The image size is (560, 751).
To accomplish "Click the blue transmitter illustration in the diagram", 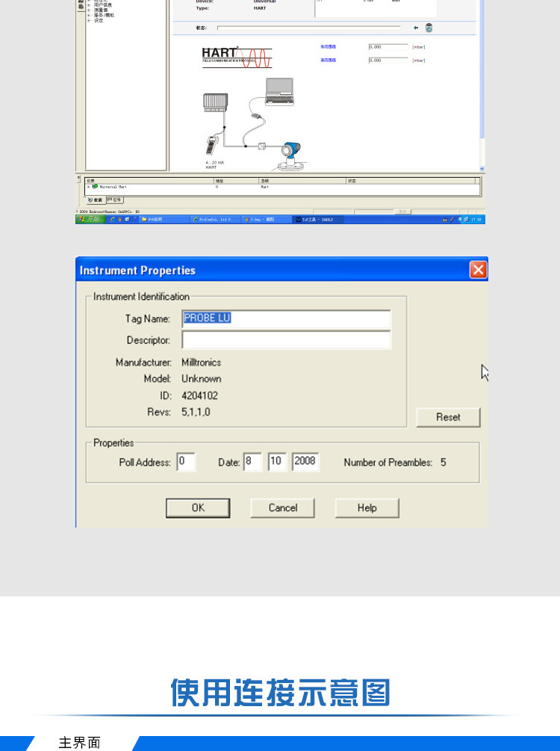I will pyautogui.click(x=290, y=157).
